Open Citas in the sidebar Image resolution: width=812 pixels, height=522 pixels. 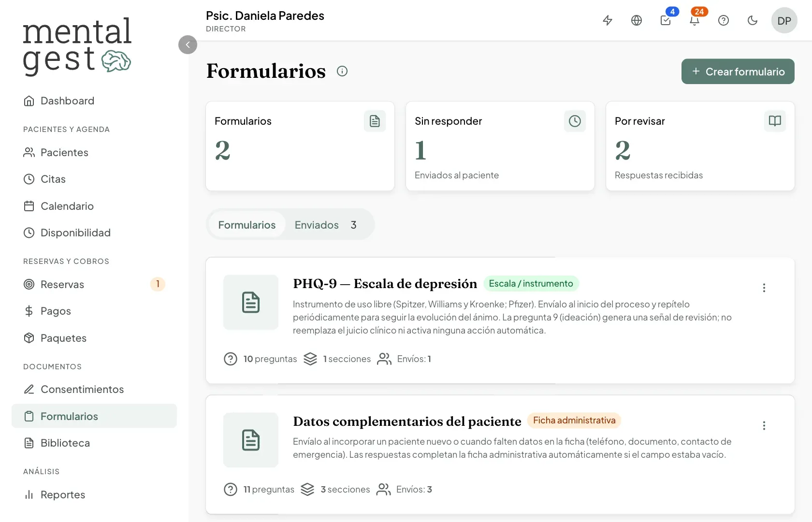coord(94,179)
